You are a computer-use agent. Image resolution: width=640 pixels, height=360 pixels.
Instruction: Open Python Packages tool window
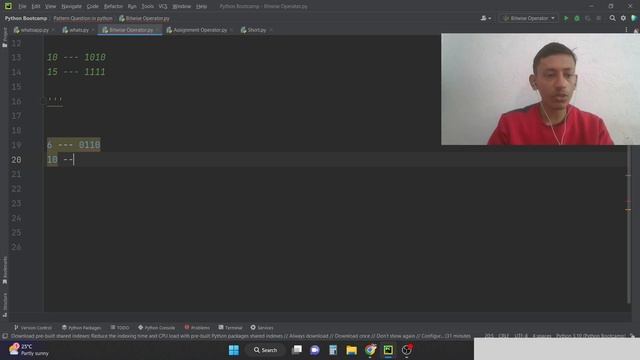click(x=81, y=328)
